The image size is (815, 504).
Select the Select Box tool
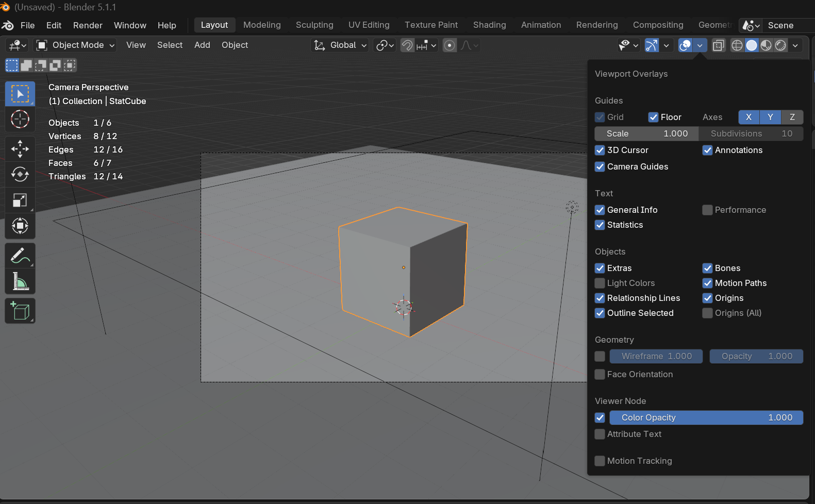pyautogui.click(x=20, y=94)
